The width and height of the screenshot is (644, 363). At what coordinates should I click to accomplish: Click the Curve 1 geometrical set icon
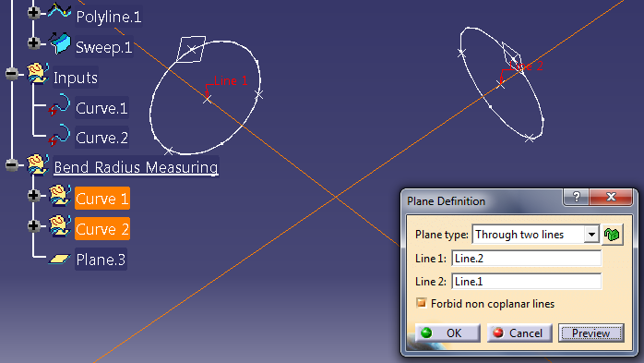pos(60,196)
